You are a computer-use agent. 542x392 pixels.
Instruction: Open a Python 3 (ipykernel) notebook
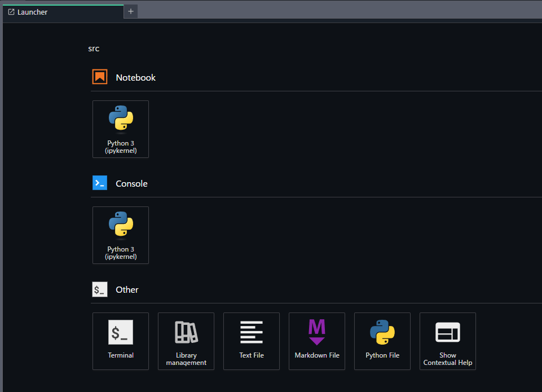pos(121,129)
